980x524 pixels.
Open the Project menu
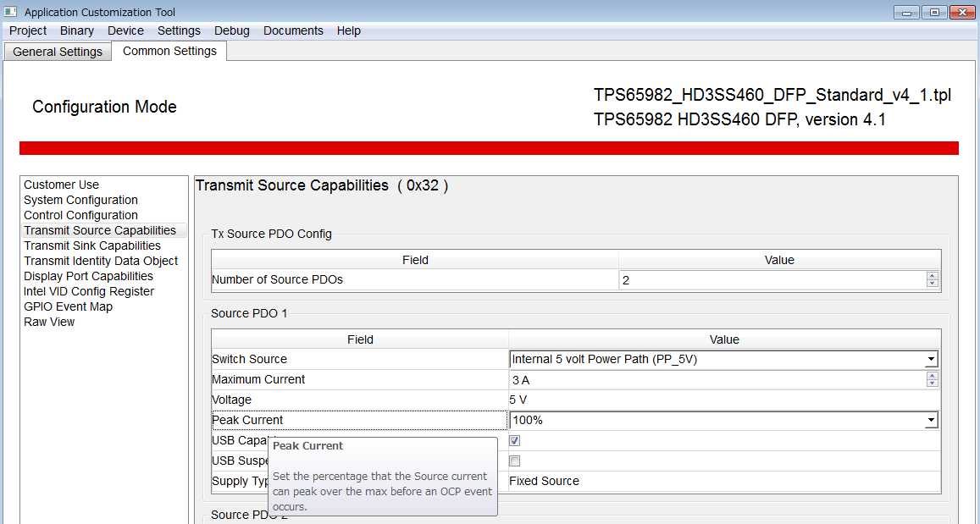coord(28,30)
